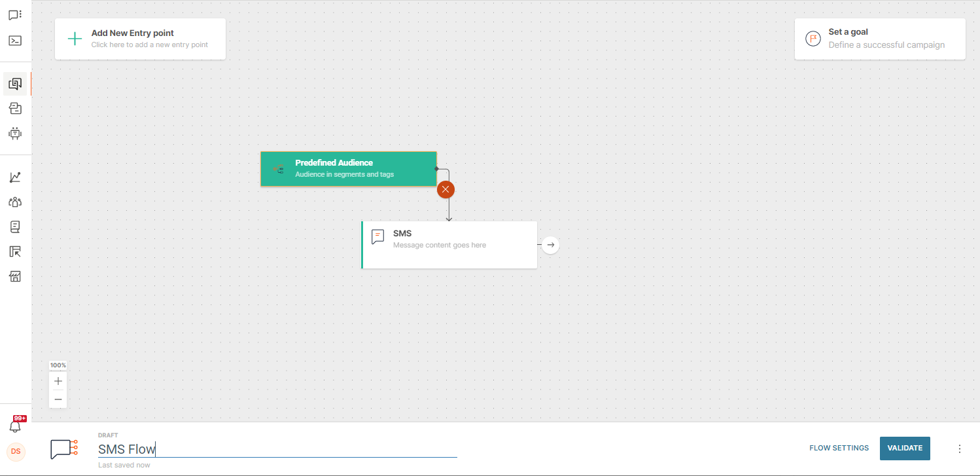This screenshot has height=476, width=980.
Task: Click 'Audience in segments and tags' text
Action: (x=345, y=174)
